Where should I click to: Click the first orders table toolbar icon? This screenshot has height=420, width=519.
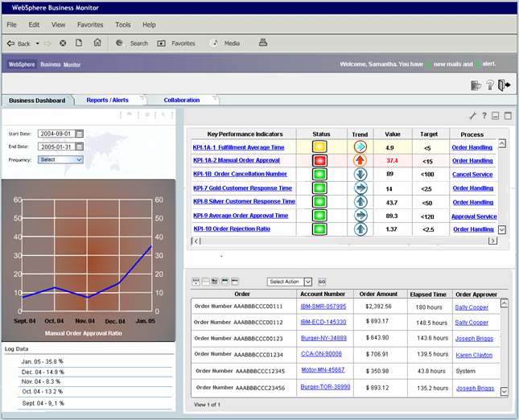pos(196,282)
